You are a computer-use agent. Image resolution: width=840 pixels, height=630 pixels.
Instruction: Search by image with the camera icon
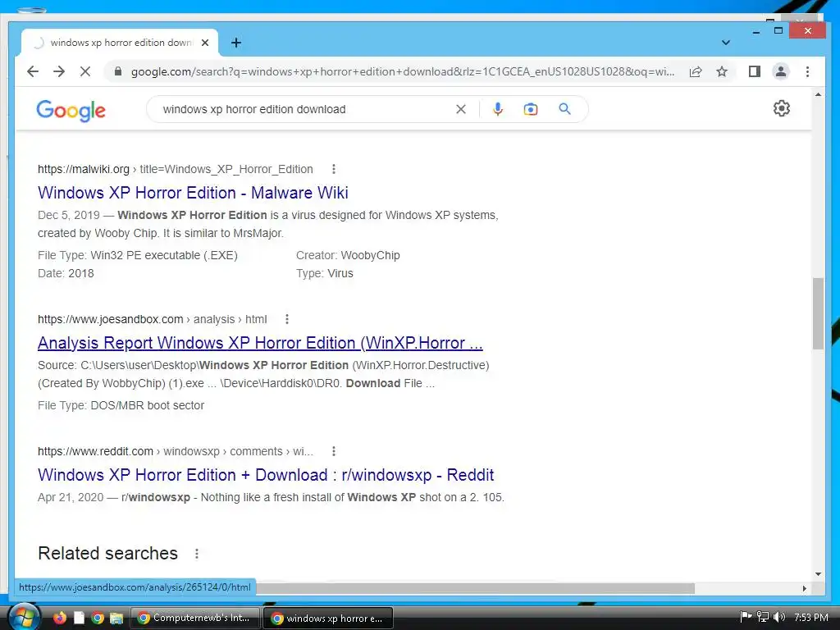pyautogui.click(x=531, y=109)
